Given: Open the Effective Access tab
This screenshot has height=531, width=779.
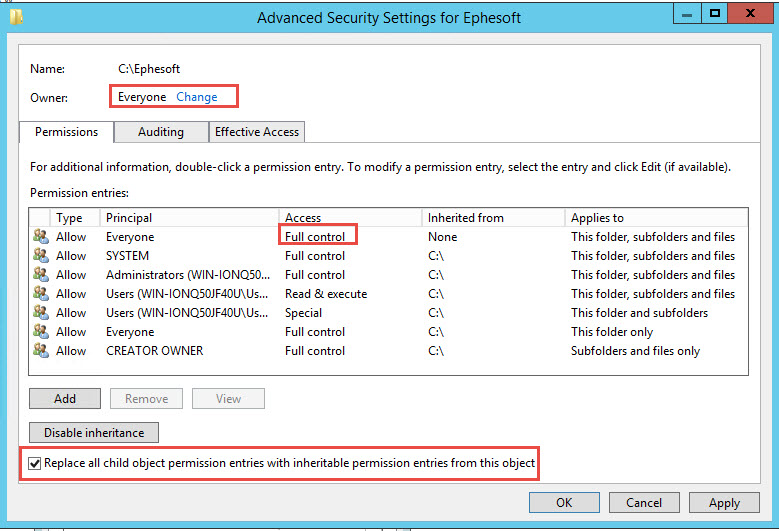Looking at the screenshot, I should click(257, 132).
